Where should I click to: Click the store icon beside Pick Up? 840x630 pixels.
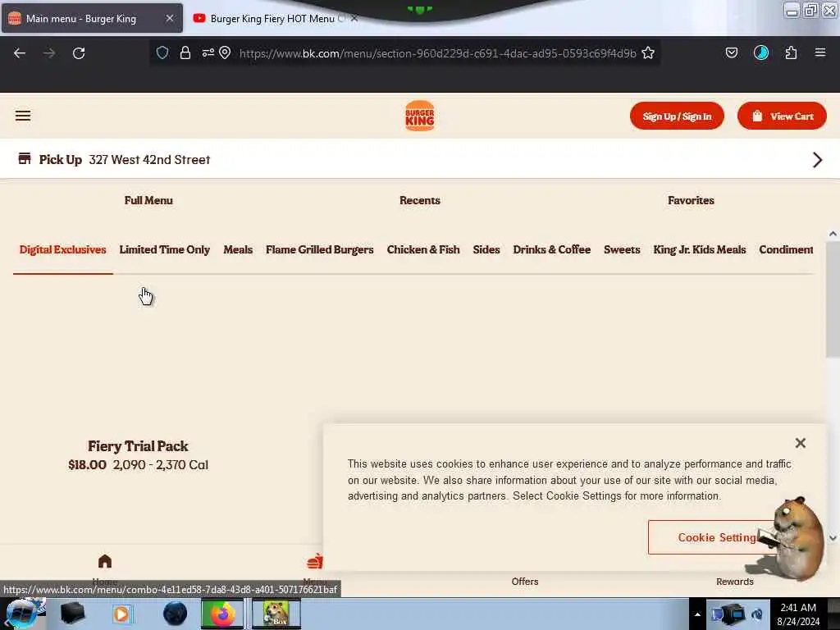25,158
